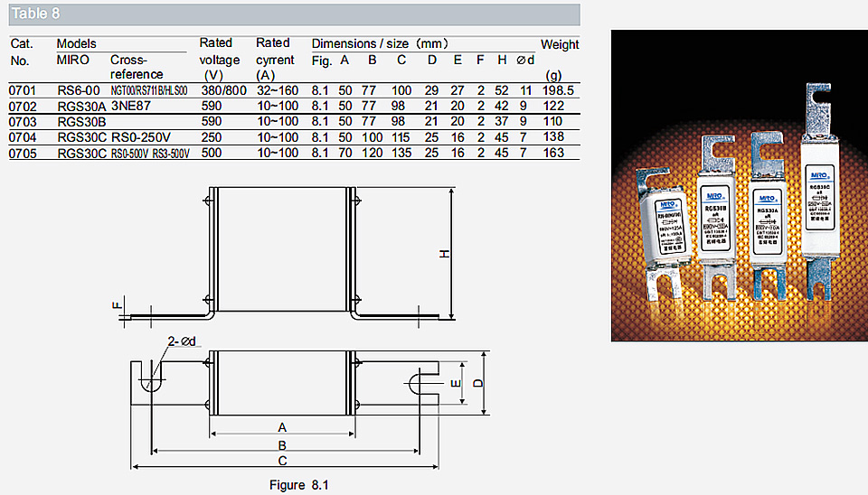Select the "Cross-reference" sub-header

click(x=137, y=67)
